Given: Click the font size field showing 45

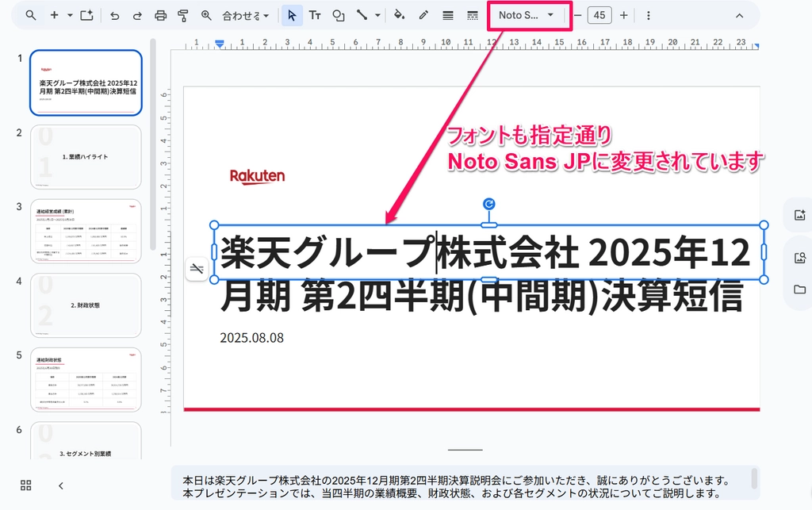Looking at the screenshot, I should 599,16.
